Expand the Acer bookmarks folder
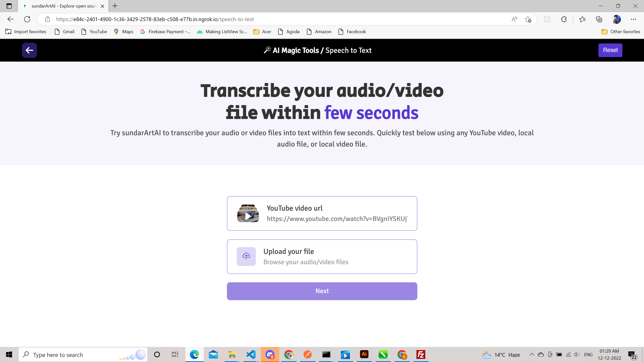The width and height of the screenshot is (644, 362). [x=262, y=31]
